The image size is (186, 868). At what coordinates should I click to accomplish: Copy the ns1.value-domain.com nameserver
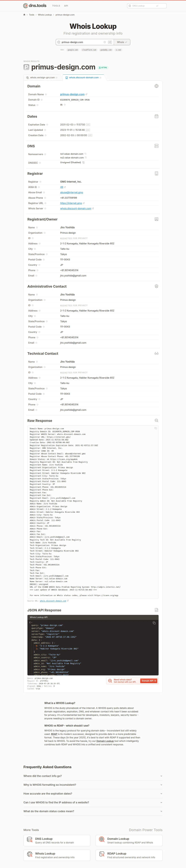[x=85, y=154]
